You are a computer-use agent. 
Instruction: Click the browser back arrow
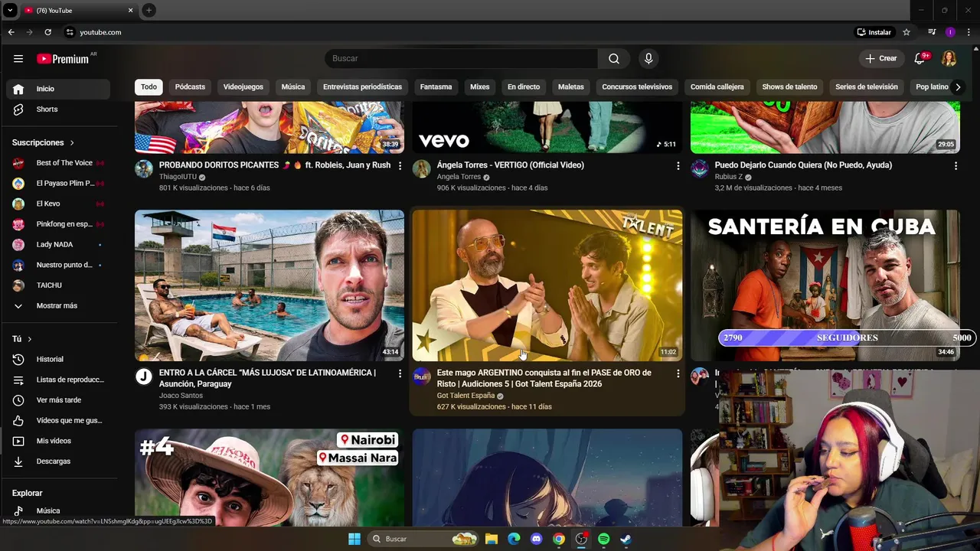[x=11, y=32]
